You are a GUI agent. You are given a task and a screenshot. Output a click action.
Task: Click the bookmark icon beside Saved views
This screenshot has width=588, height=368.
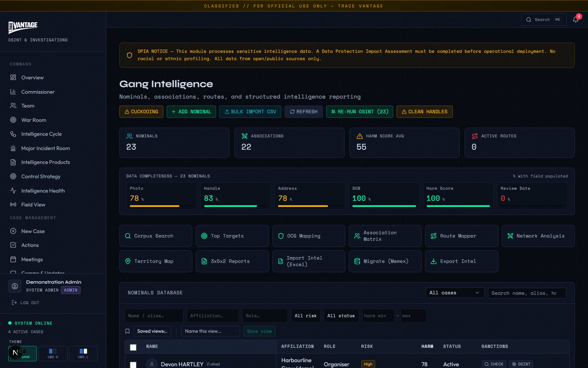(128, 331)
